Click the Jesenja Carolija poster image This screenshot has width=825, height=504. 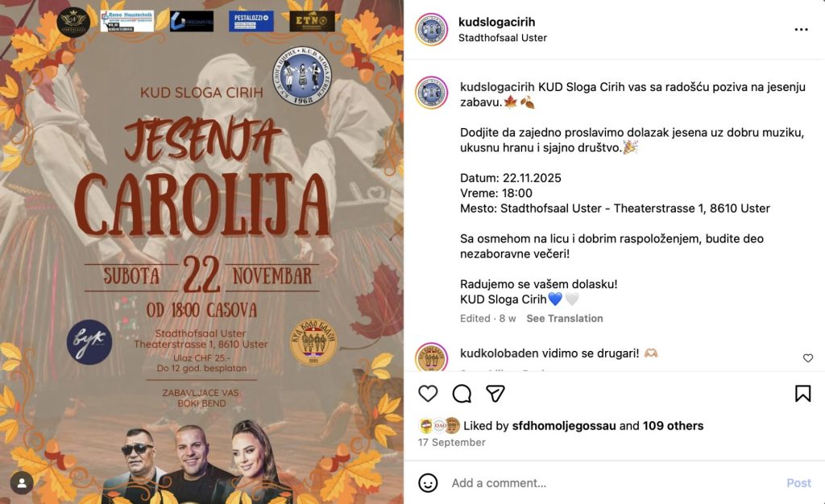click(x=202, y=252)
